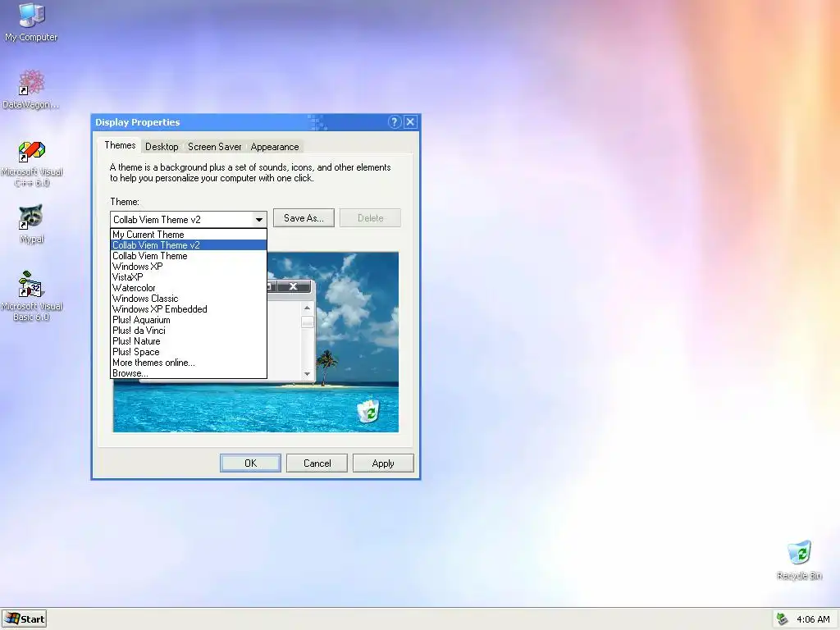The height and width of the screenshot is (630, 840).
Task: Pick the Windows Classic theme
Action: [x=189, y=299]
